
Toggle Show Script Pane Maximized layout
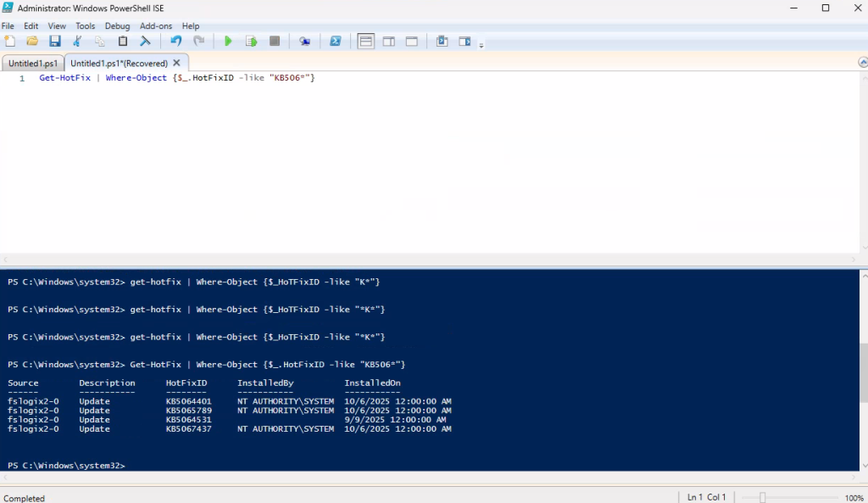point(411,41)
